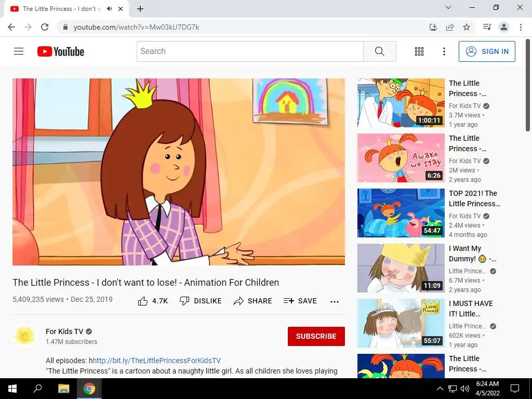
Task: Open 'I MUST HAVE IT! Little...' title
Action: point(471,309)
